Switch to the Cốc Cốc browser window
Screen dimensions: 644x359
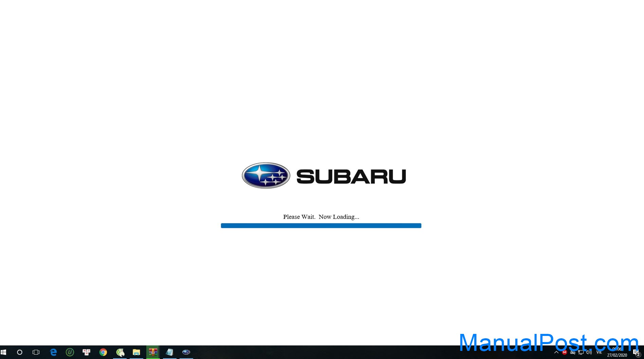(120, 352)
